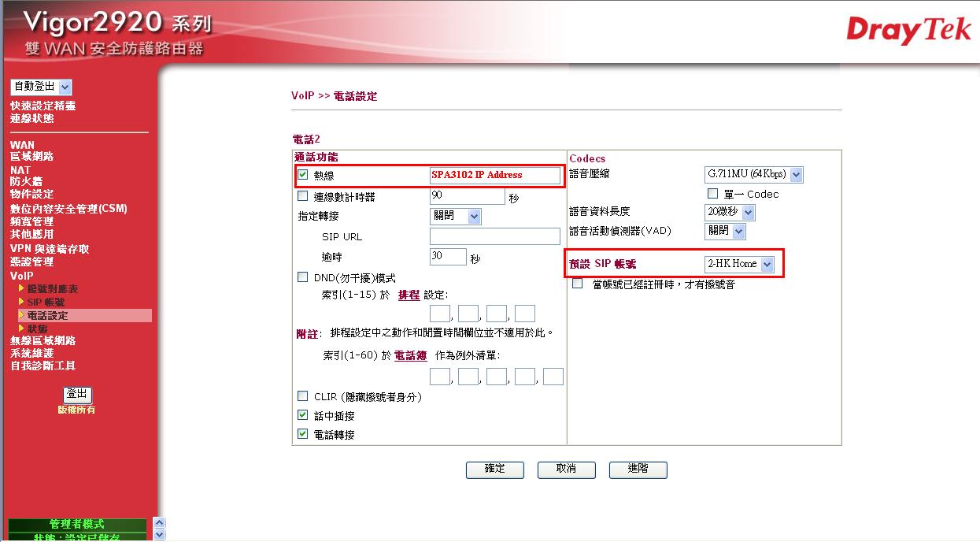Uncheck the 熱線 hotline checkbox
Viewport: 980px width, 542px height.
pyautogui.click(x=303, y=175)
